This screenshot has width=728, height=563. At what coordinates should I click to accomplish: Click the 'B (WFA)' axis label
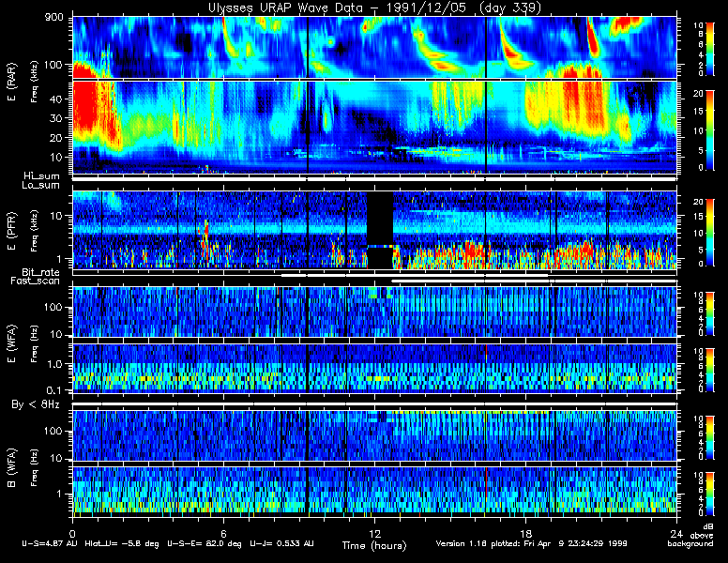coord(11,467)
